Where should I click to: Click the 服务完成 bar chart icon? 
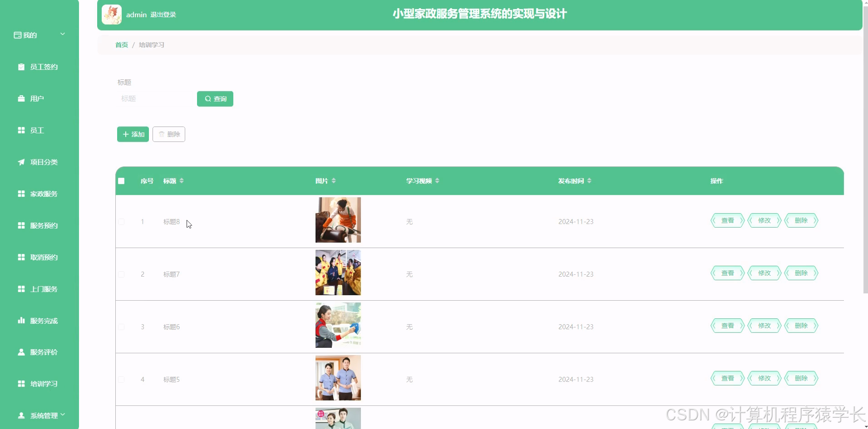pos(21,320)
